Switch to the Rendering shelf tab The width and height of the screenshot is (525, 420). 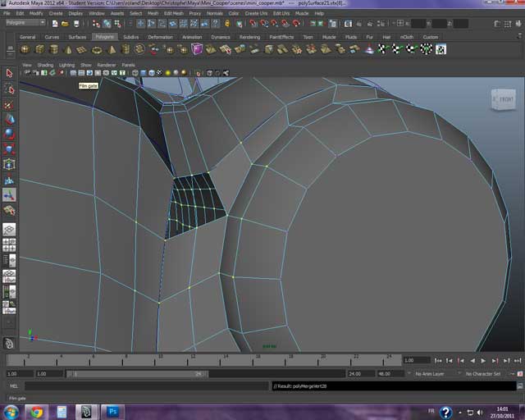pos(249,37)
